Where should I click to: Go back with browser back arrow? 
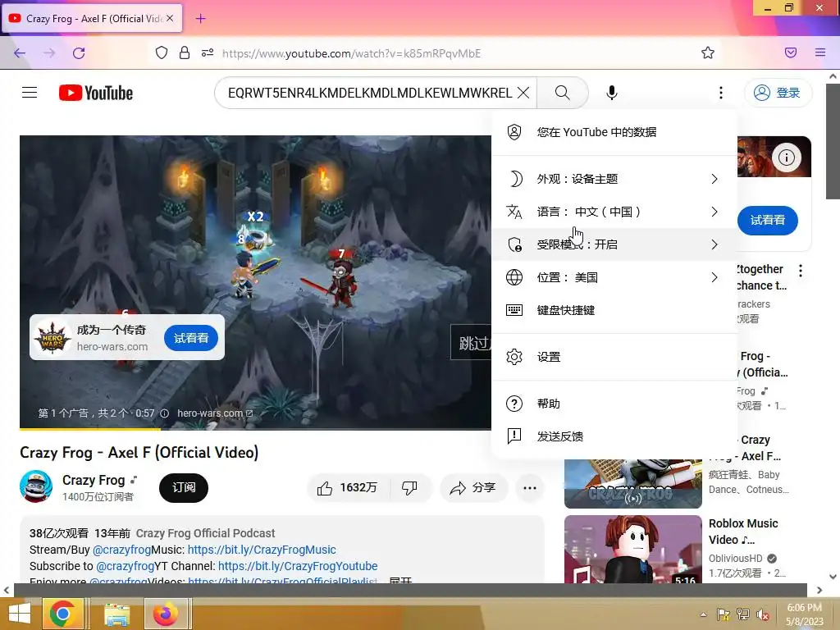click(20, 53)
